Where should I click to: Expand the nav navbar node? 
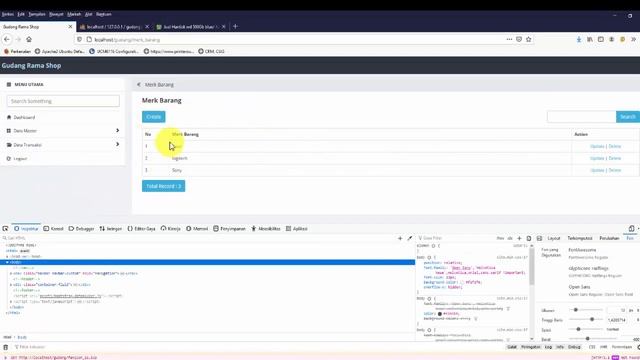click(11, 273)
